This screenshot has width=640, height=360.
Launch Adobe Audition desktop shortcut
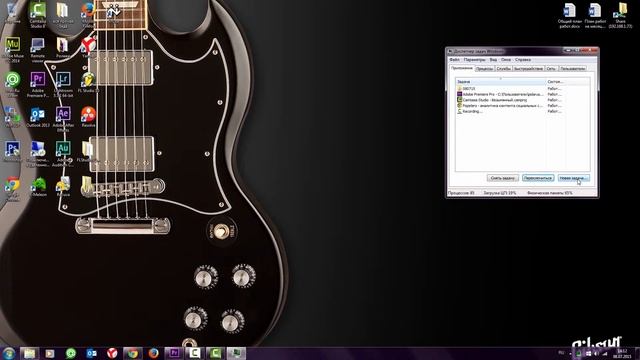pos(63,154)
